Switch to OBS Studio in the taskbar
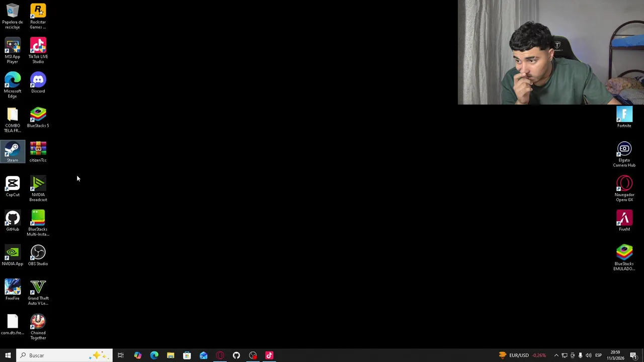This screenshot has width=644, height=362. tap(253, 355)
